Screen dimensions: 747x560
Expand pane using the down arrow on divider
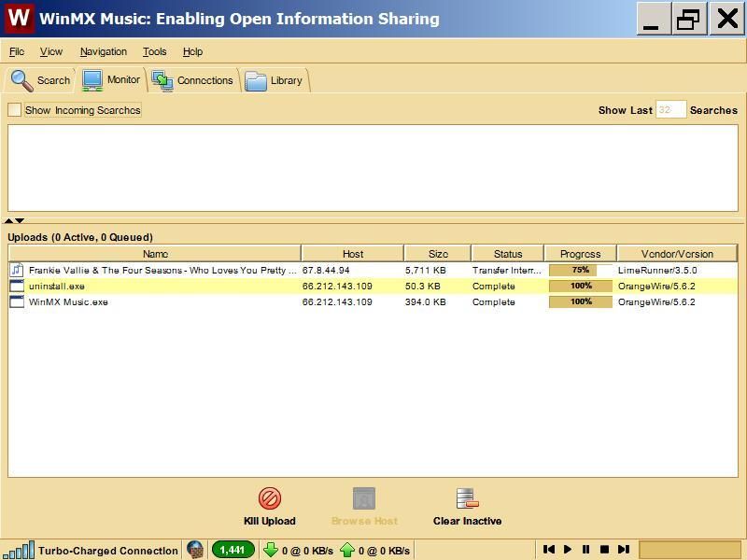(20, 220)
